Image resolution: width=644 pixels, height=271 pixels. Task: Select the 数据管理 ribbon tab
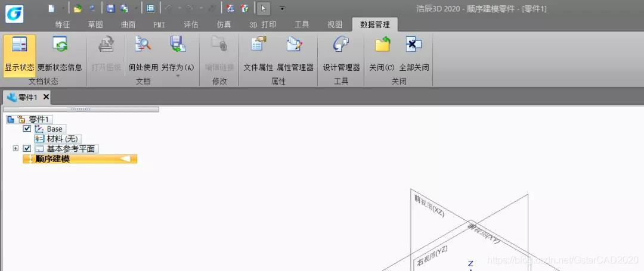click(374, 24)
